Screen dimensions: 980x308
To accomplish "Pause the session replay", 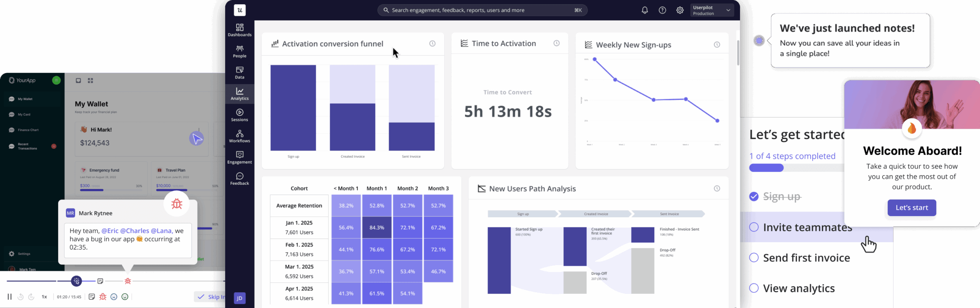I will pyautogui.click(x=10, y=297).
